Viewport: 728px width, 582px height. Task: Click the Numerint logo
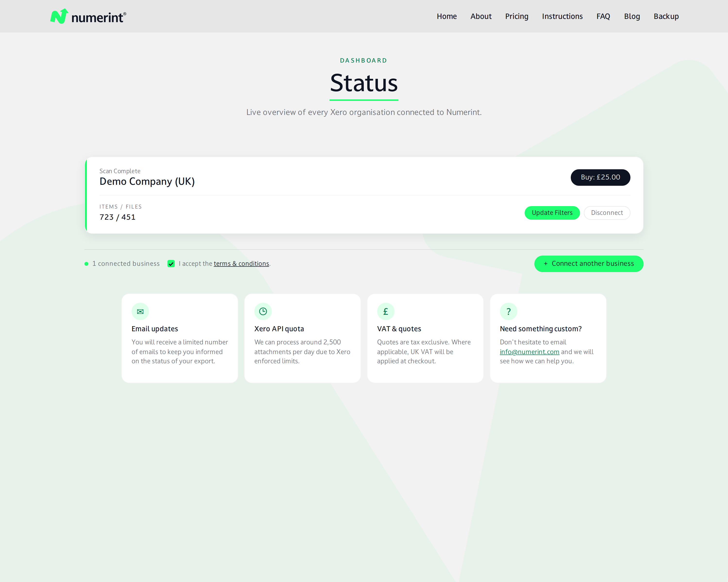pos(88,16)
